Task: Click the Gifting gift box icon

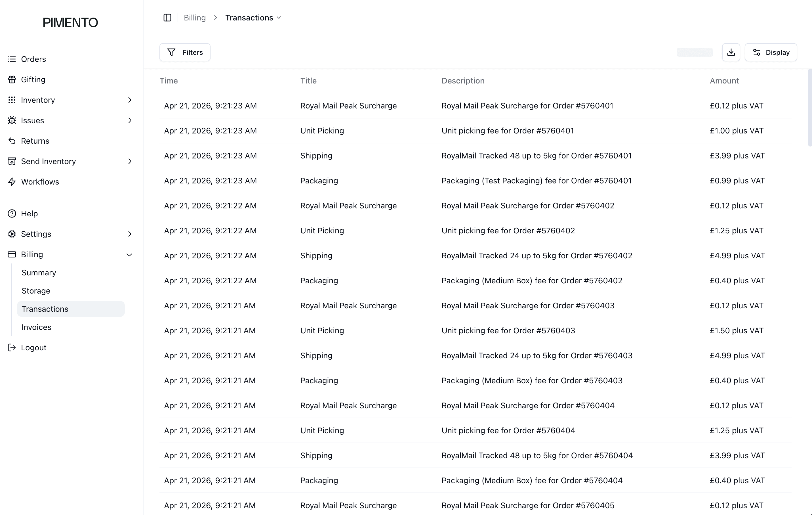Action: [x=12, y=80]
